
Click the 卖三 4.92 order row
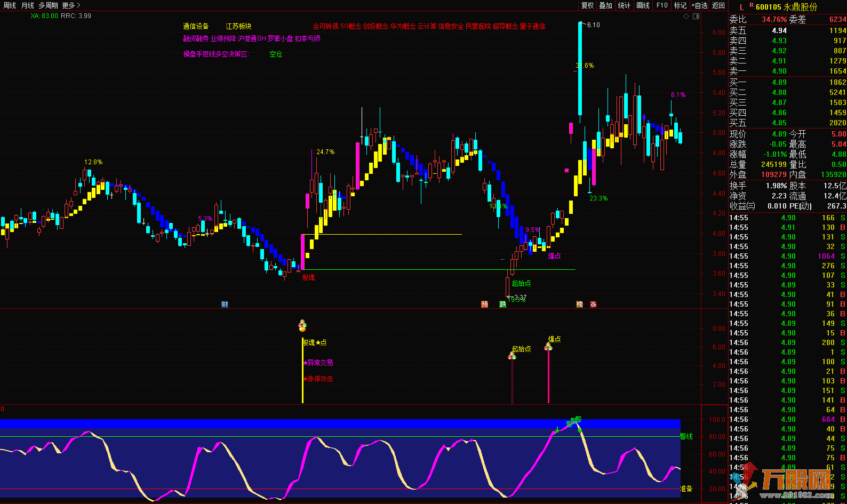coord(787,51)
